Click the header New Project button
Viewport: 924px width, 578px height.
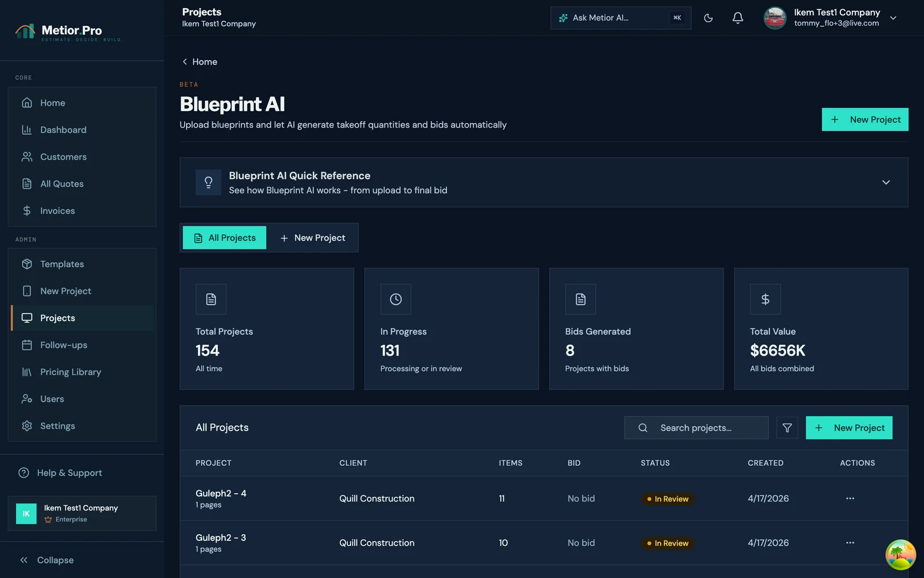pos(865,120)
